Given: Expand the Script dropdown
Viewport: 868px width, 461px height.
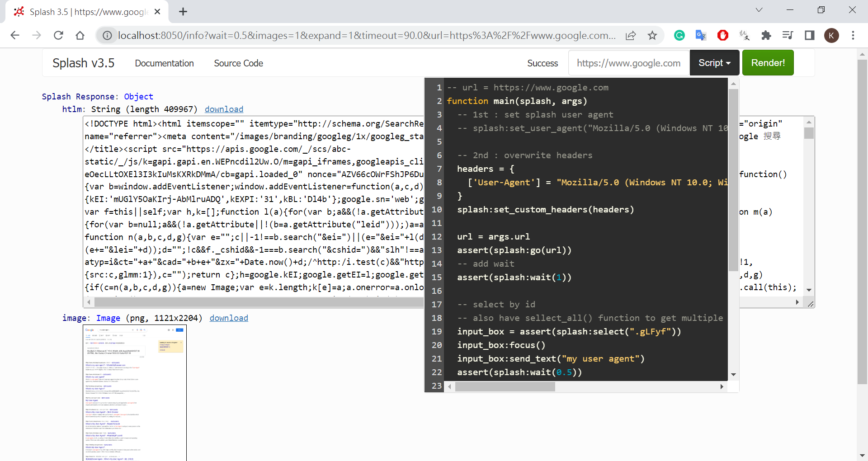Looking at the screenshot, I should click(714, 63).
